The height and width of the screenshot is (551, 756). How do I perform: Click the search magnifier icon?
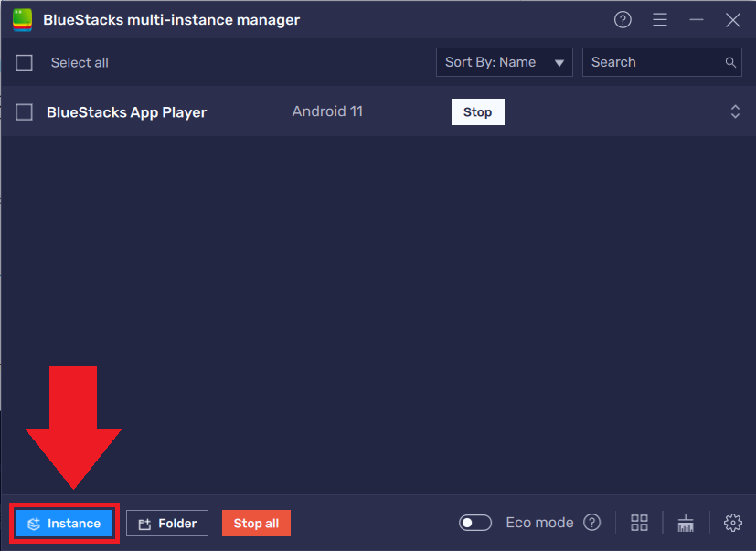[x=730, y=62]
